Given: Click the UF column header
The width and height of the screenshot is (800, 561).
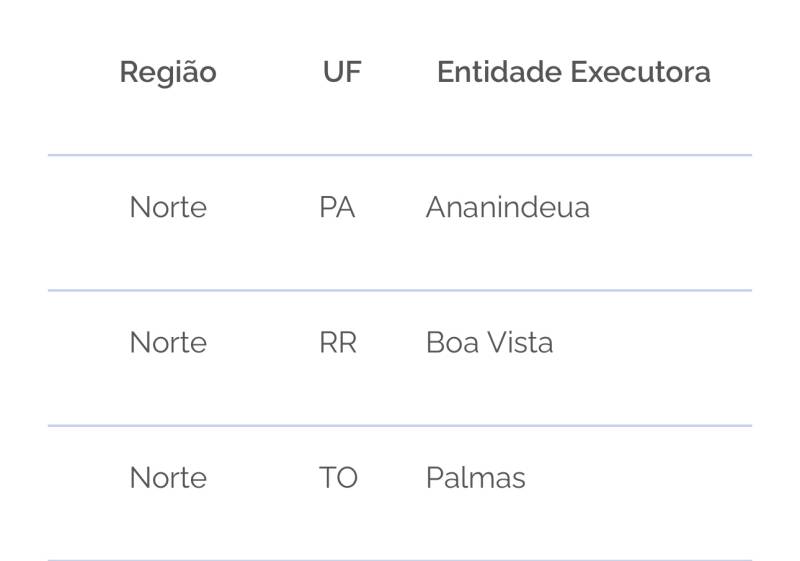Looking at the screenshot, I should pyautogui.click(x=342, y=72).
